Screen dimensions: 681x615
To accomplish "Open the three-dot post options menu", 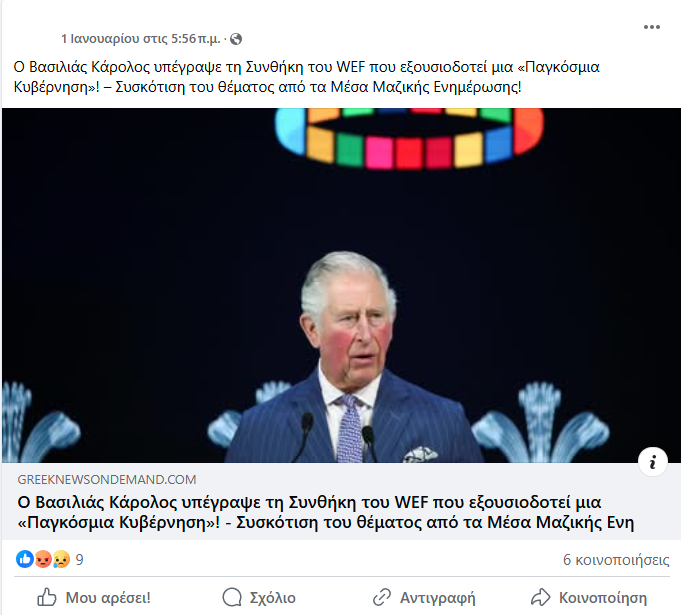I will (x=651, y=27).
